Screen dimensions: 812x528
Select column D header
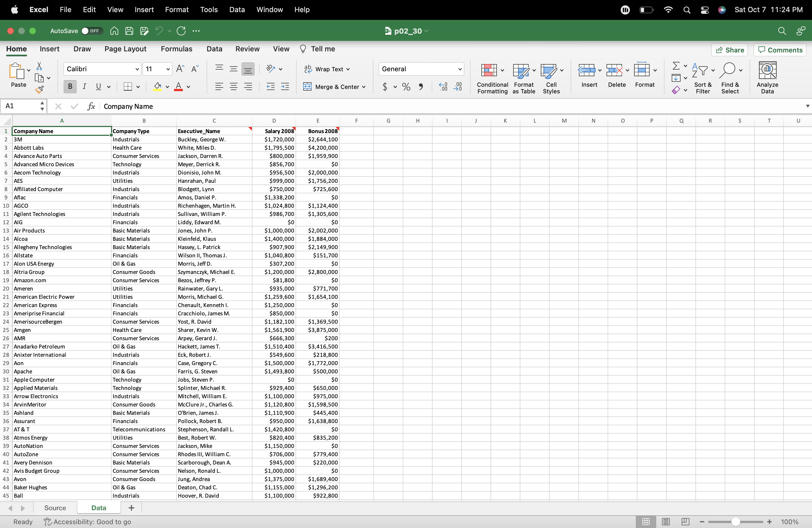(274, 121)
